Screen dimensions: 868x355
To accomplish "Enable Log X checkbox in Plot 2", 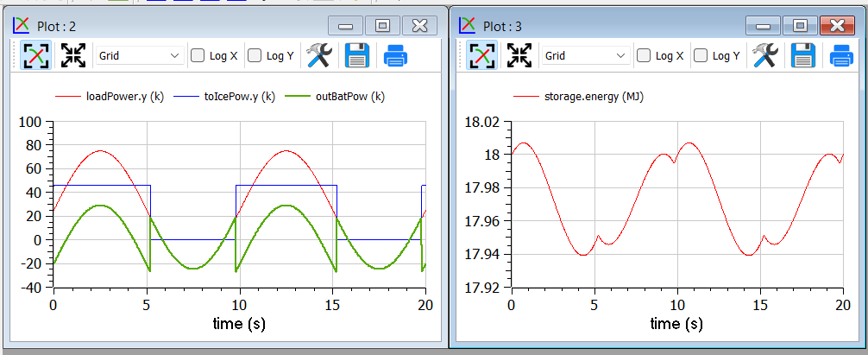I will [x=198, y=56].
